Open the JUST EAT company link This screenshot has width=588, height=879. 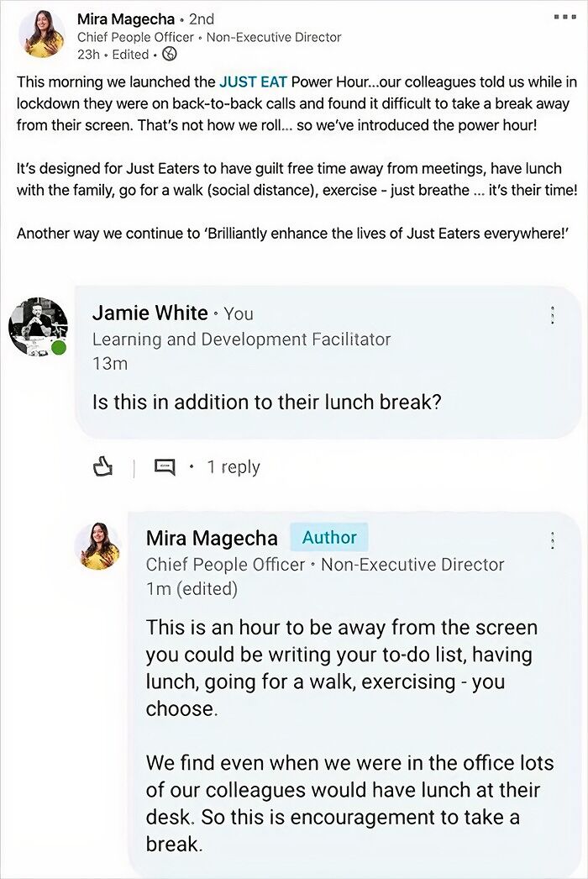pos(253,82)
